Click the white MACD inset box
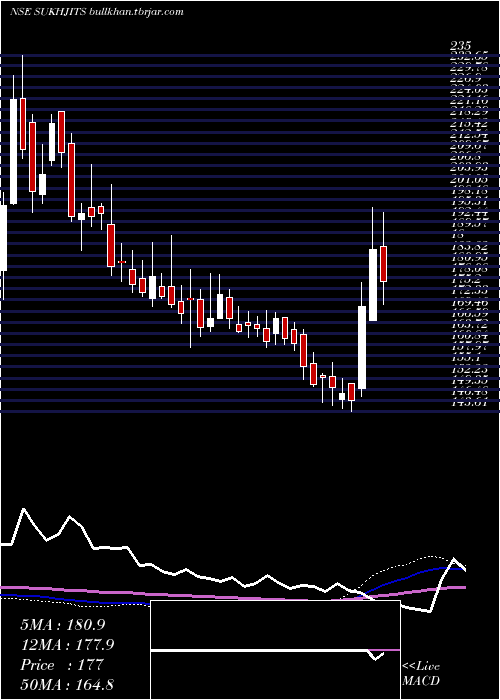This screenshot has width=500, height=700. click(275, 650)
